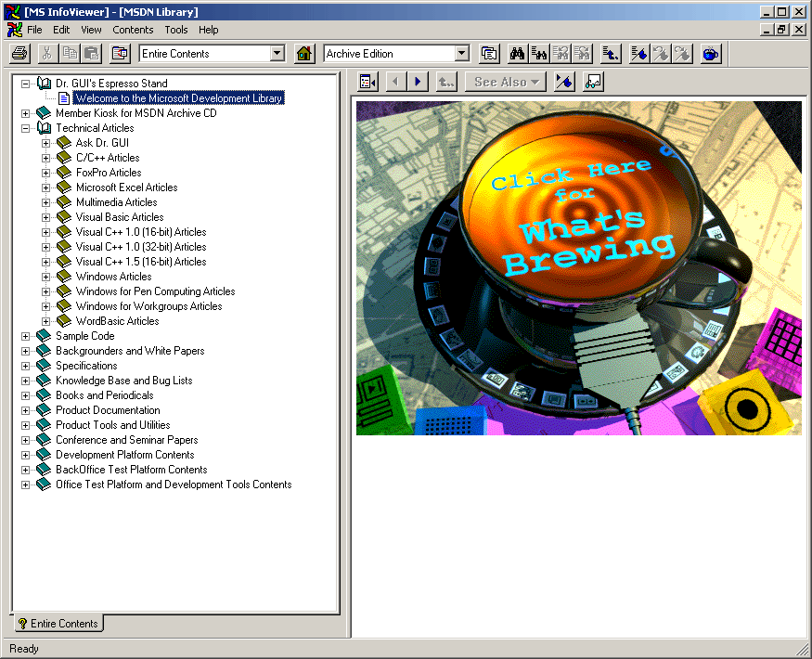Click the search results list icon with small binoculars
The image size is (812, 659).
click(538, 53)
